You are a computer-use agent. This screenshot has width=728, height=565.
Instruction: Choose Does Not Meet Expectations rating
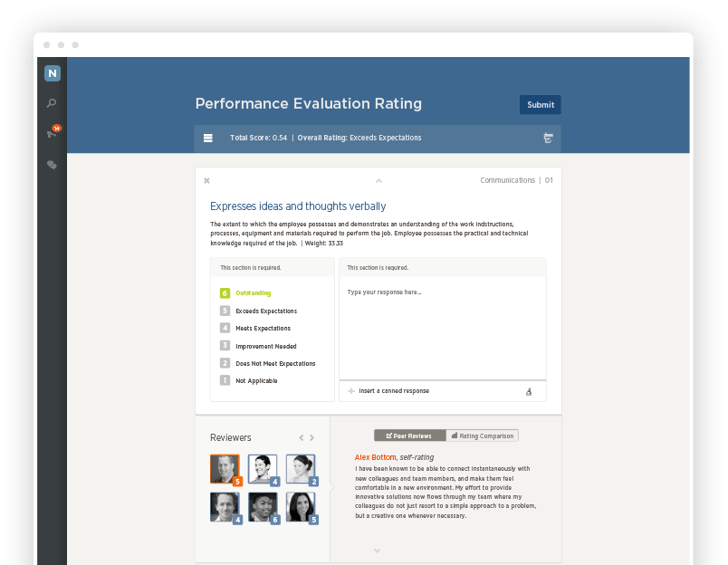[x=268, y=363]
